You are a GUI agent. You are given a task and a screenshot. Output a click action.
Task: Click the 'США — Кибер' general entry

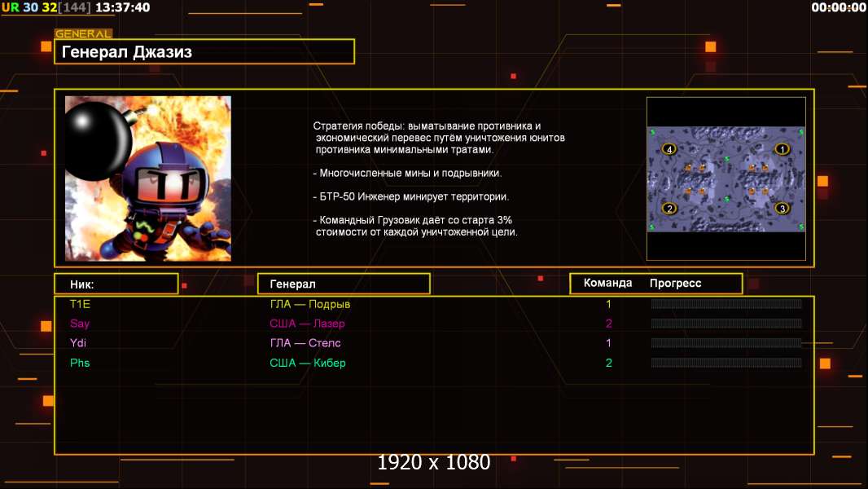(x=307, y=363)
